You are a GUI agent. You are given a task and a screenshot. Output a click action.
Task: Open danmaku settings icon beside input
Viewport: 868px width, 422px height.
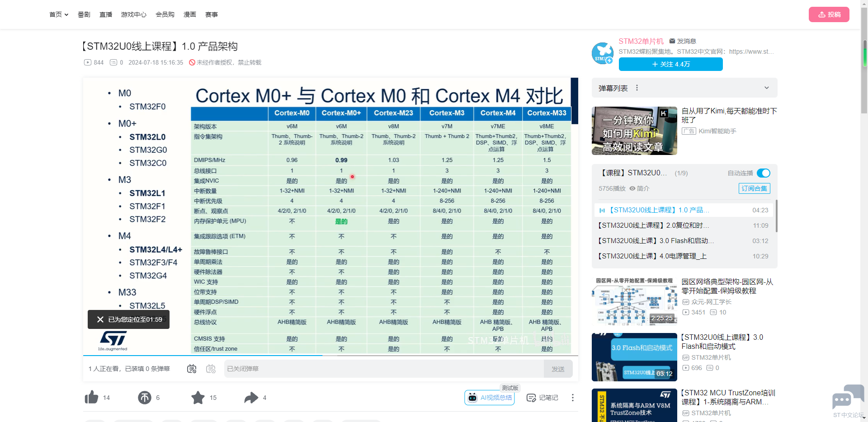211,369
